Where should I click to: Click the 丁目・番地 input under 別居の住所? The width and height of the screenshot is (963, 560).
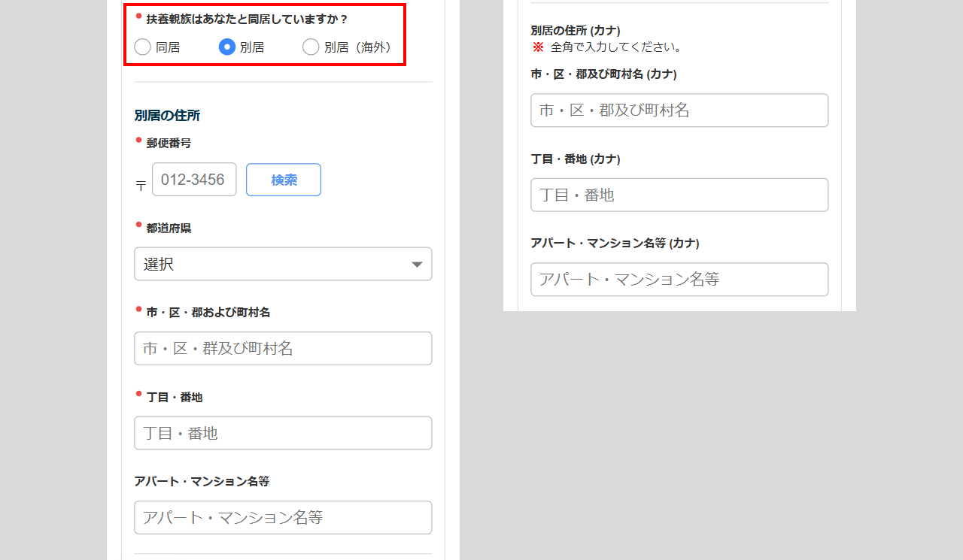tap(283, 433)
